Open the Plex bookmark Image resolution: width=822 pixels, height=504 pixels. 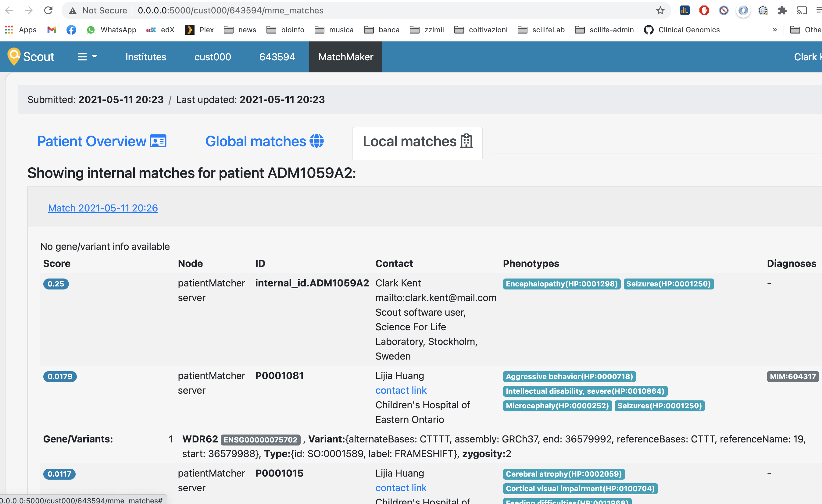pos(199,30)
